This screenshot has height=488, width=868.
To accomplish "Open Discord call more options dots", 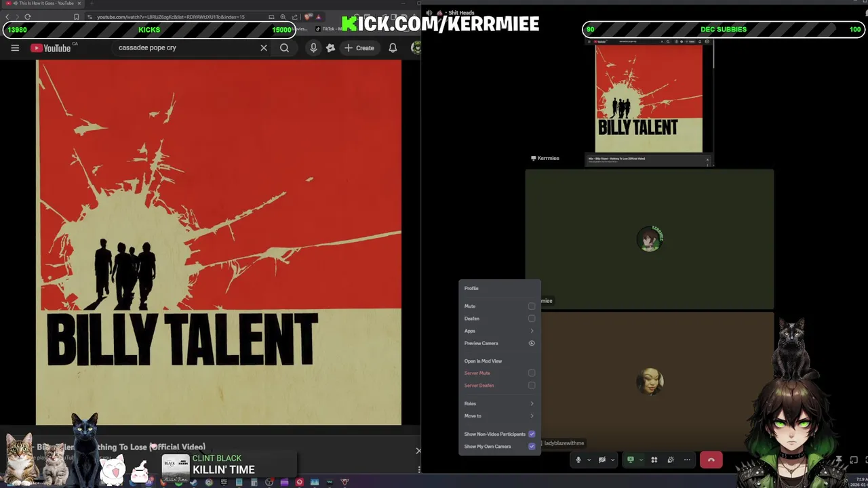I will coord(687,460).
